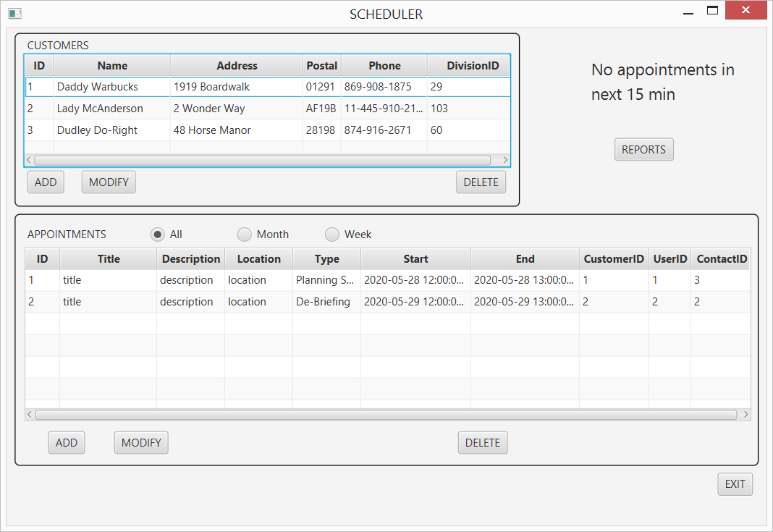Click ADD under the APPOINTMENTS table
Image resolution: width=773 pixels, height=532 pixels.
pyautogui.click(x=66, y=442)
